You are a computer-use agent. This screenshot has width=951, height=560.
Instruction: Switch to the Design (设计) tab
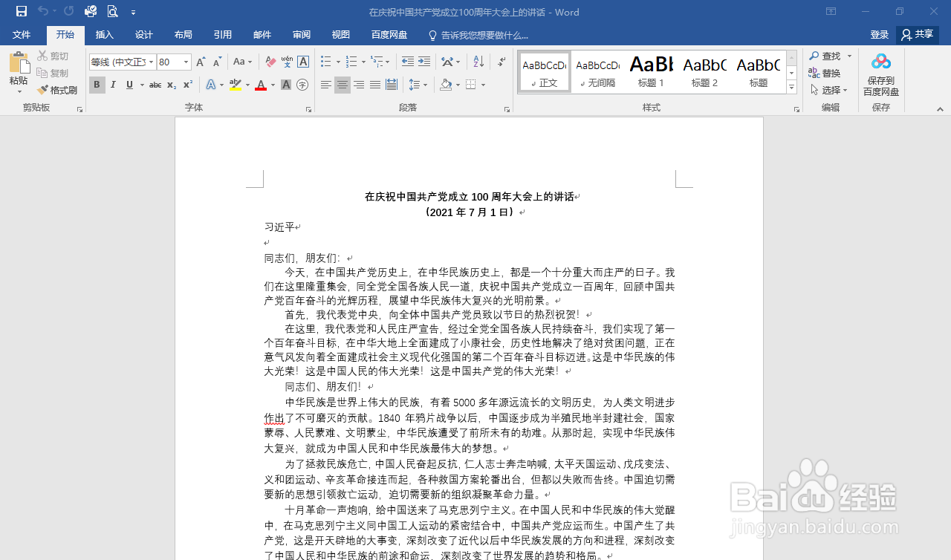point(144,35)
